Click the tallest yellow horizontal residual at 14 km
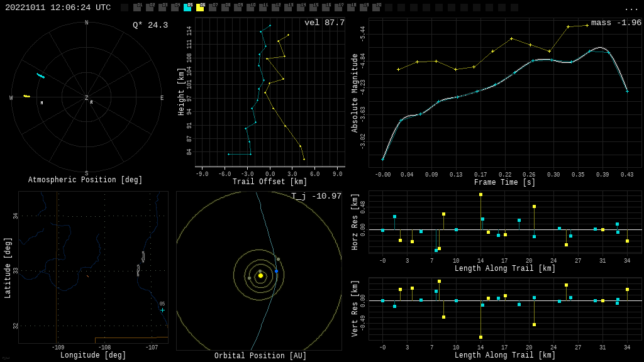The height and width of the screenshot is (362, 644). click(480, 195)
